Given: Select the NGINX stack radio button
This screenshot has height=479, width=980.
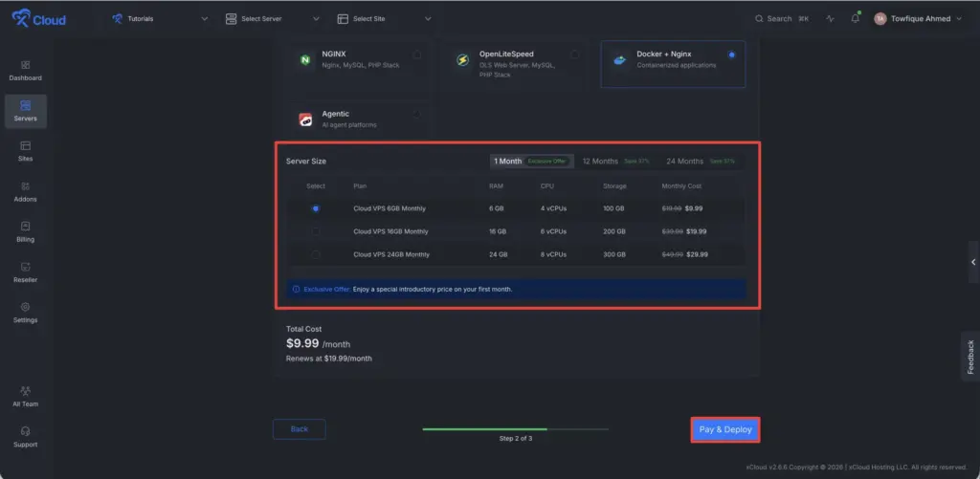Looking at the screenshot, I should (417, 54).
